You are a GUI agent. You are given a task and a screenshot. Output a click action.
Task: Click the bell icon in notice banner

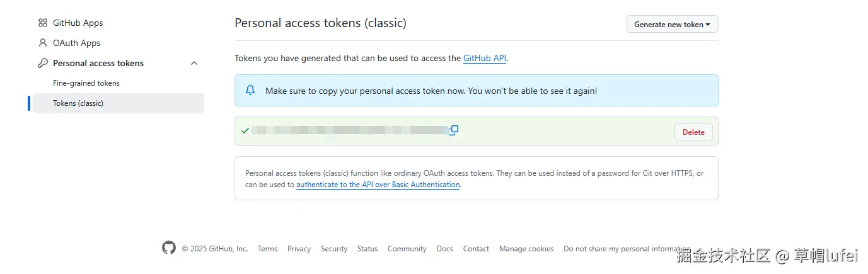(x=250, y=91)
